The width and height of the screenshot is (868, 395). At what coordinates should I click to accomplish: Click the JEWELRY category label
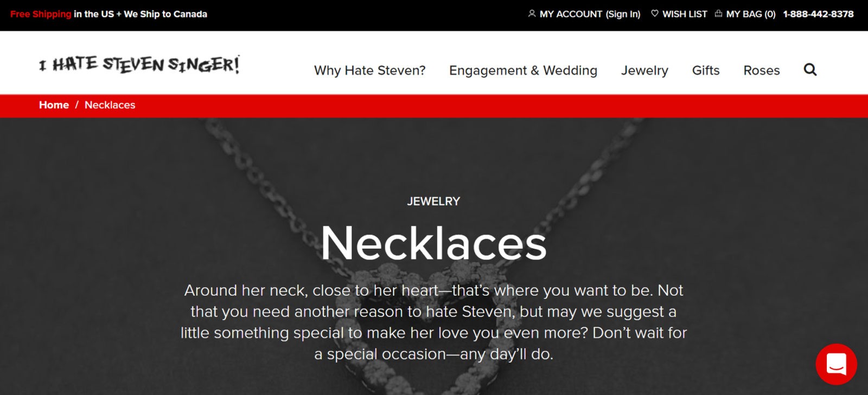point(433,201)
